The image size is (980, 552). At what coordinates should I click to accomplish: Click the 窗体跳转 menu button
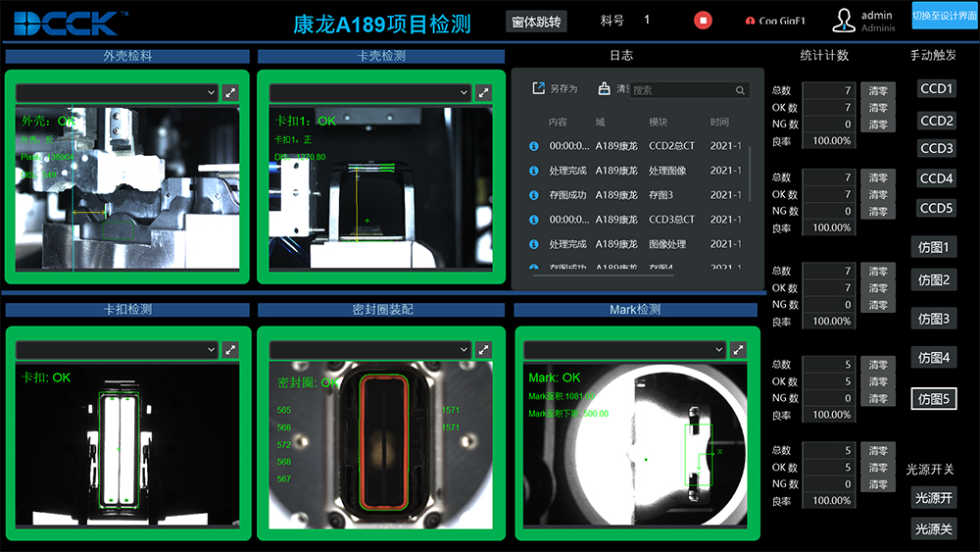[x=537, y=22]
